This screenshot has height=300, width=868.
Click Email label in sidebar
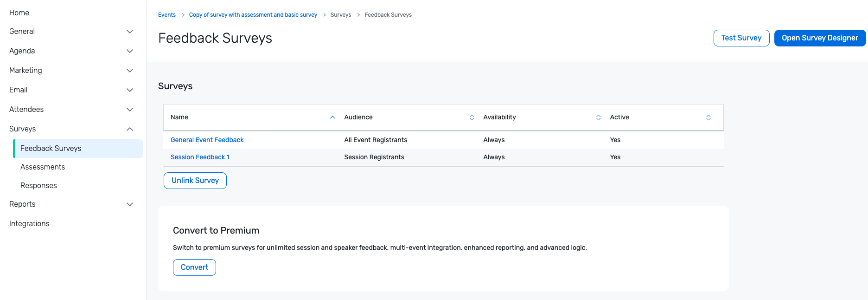click(x=18, y=90)
